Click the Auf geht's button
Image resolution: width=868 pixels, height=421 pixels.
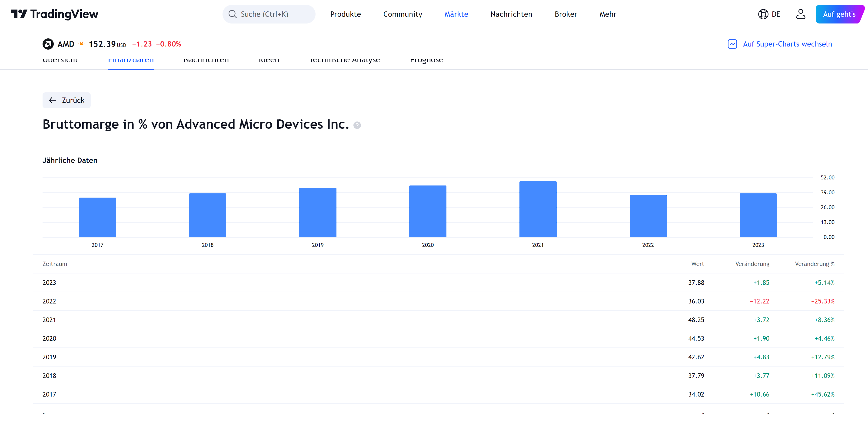click(x=839, y=14)
